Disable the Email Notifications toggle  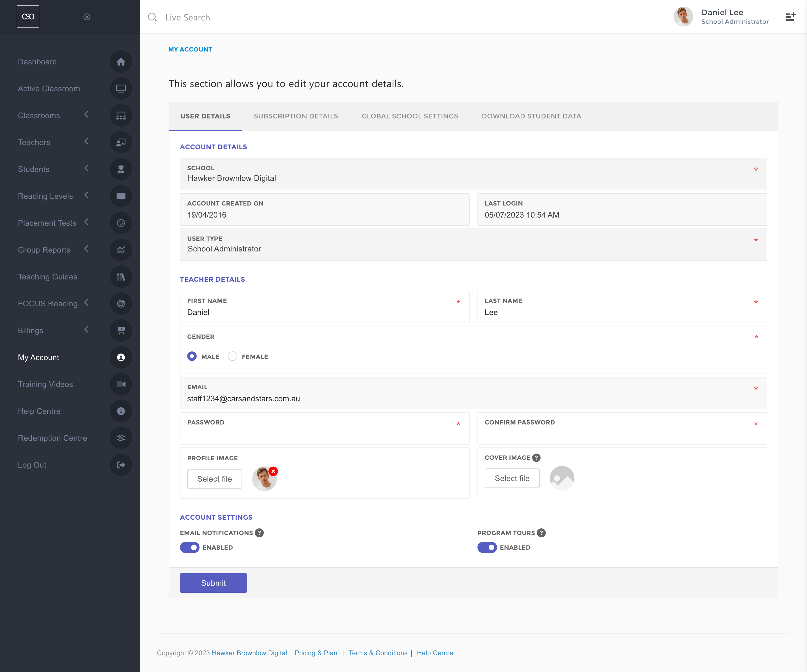pyautogui.click(x=189, y=548)
